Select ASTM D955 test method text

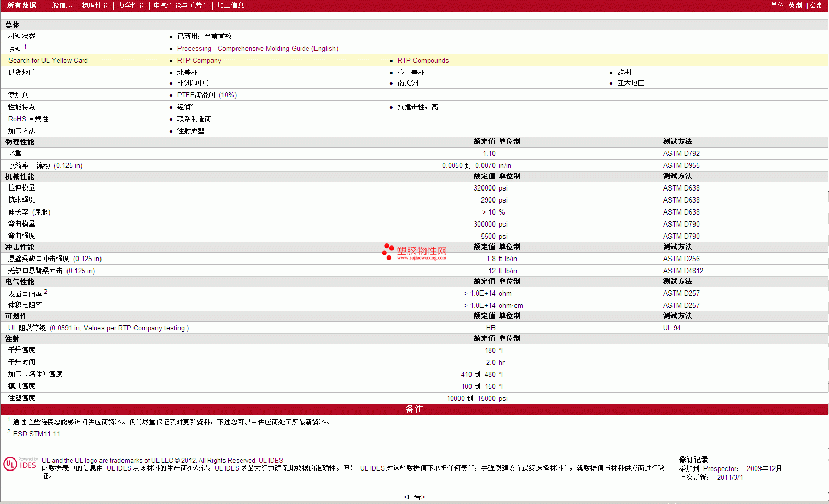click(x=681, y=165)
